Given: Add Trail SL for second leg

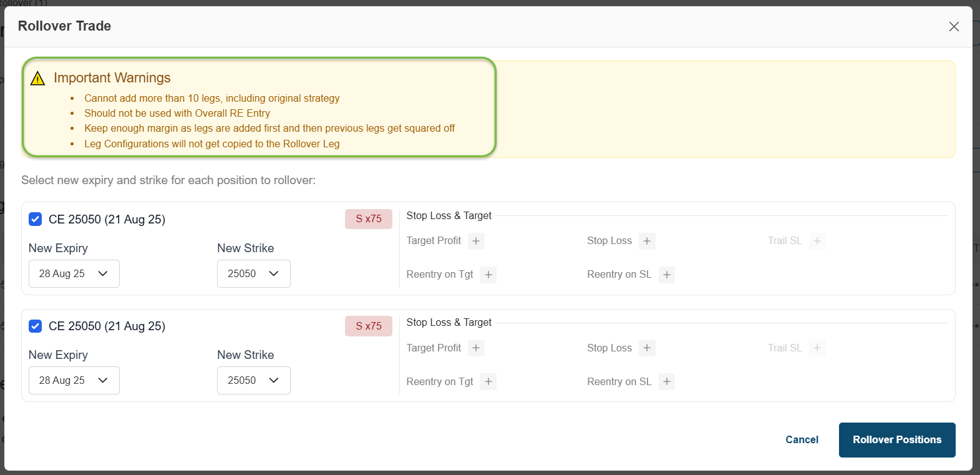Looking at the screenshot, I should point(817,348).
